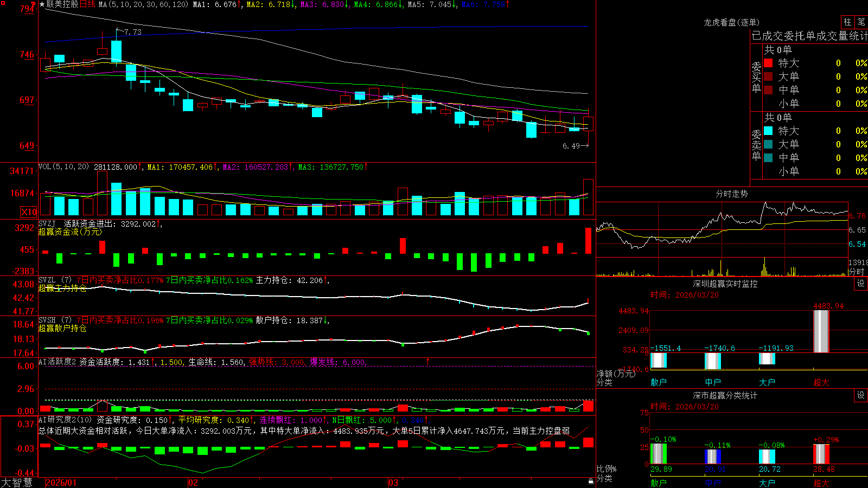The height and width of the screenshot is (488, 868).
Task: Click the 日线 period label
Action: click(x=87, y=4)
